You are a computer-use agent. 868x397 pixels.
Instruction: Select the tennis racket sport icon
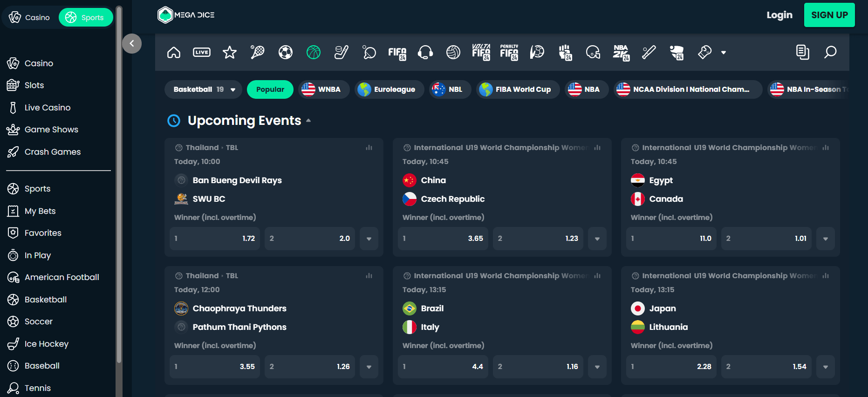[x=258, y=52]
